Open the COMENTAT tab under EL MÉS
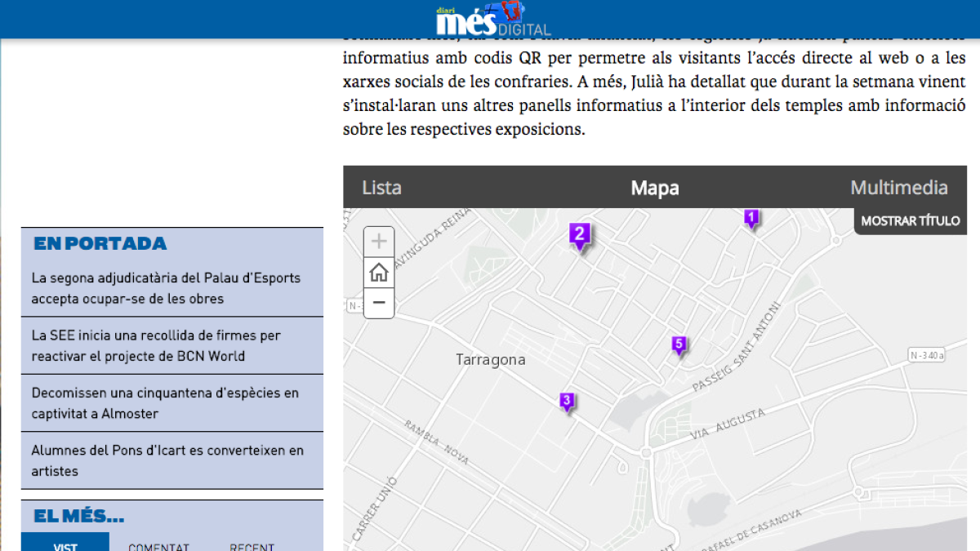Image resolution: width=980 pixels, height=551 pixels. click(158, 545)
